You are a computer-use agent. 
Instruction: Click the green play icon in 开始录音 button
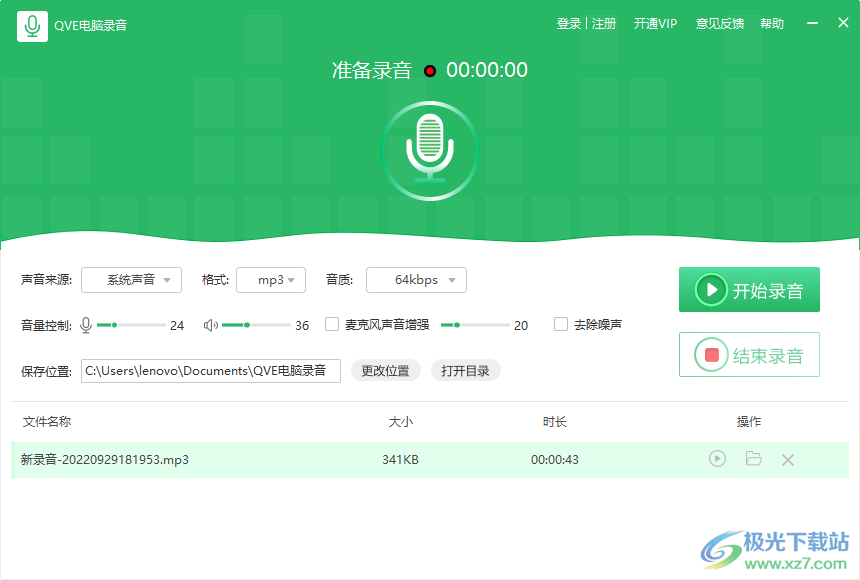712,290
